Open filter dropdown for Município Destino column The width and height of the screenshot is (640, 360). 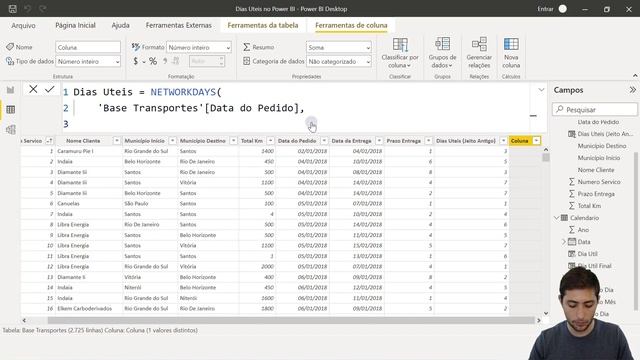click(233, 141)
